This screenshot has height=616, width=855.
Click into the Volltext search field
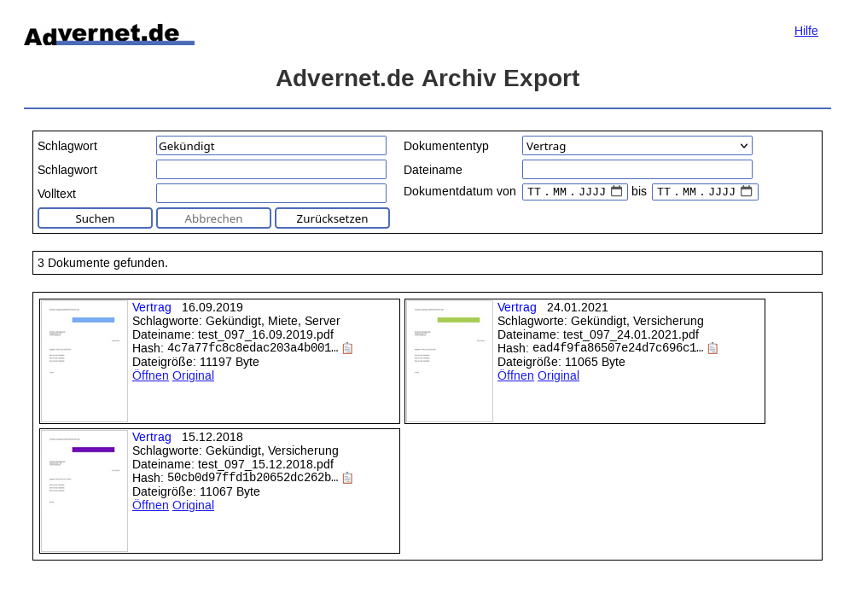[x=270, y=194]
